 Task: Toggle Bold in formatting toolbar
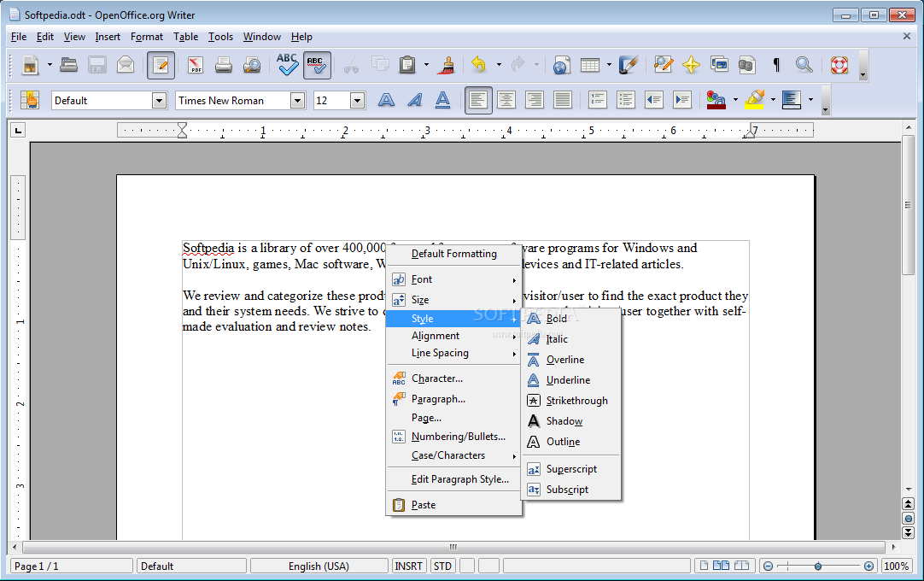point(386,100)
